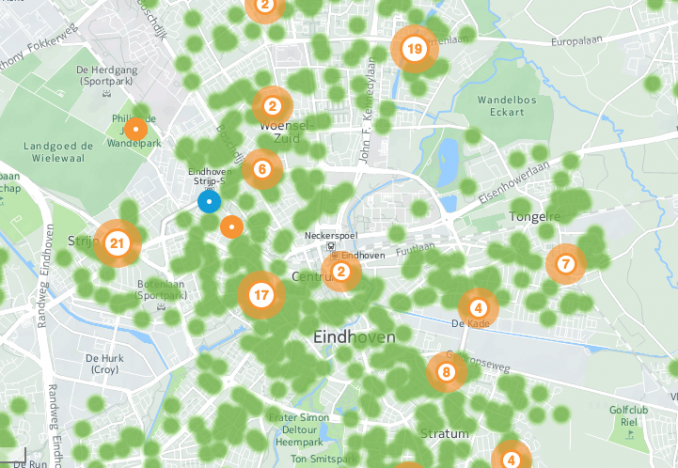Image resolution: width=678 pixels, height=468 pixels.
Task: Click the orange cluster marker numbered 7
Action: pyautogui.click(x=566, y=264)
